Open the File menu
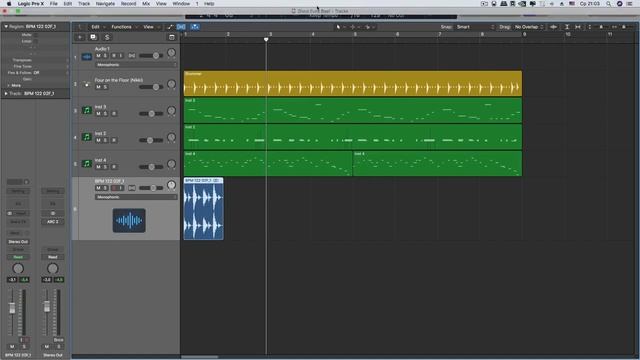The image size is (640, 360). (x=53, y=4)
